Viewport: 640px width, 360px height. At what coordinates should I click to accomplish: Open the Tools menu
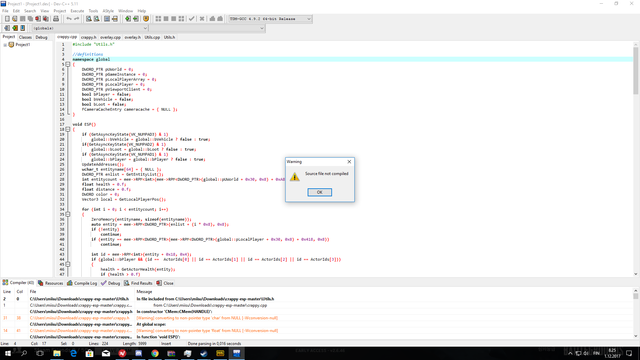93,11
